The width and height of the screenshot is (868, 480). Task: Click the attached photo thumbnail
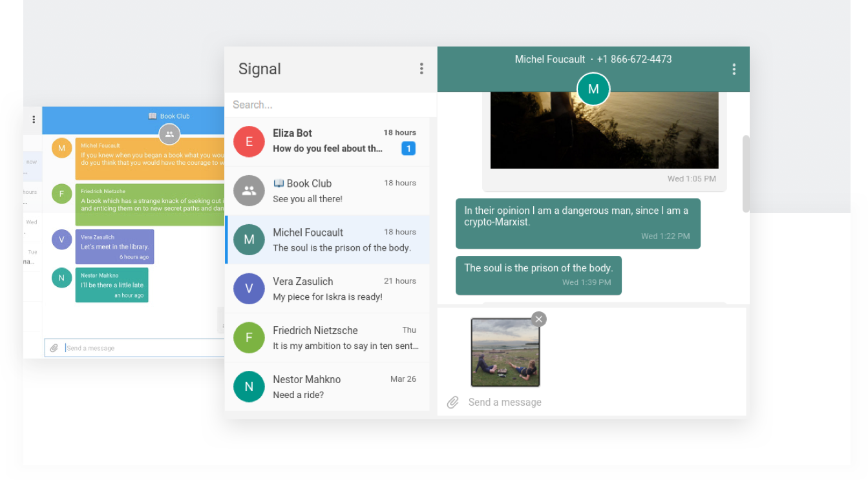point(505,352)
